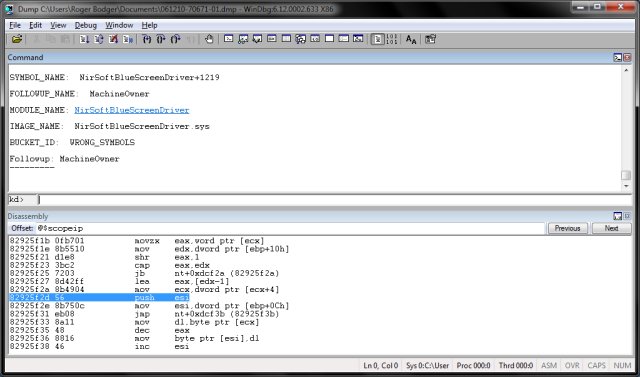This screenshot has height=377, width=640.
Task: Click the CAPS status indicator
Action: pyautogui.click(x=596, y=366)
